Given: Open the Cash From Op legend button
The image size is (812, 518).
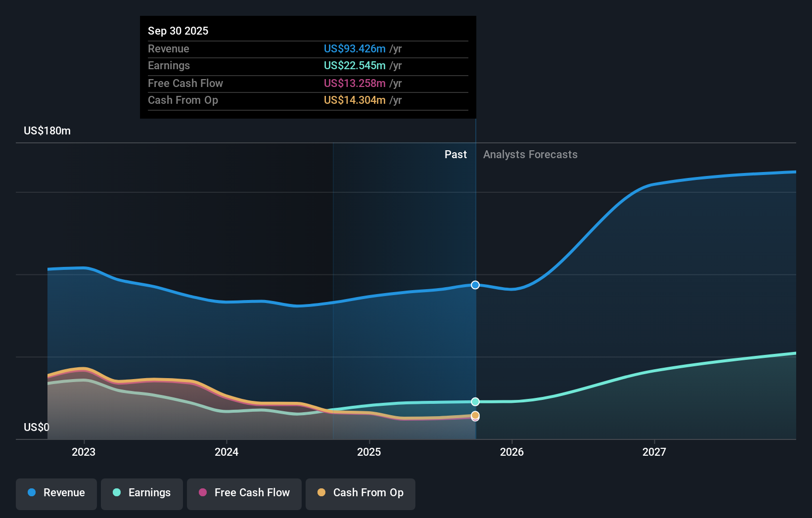Looking at the screenshot, I should 360,493.
